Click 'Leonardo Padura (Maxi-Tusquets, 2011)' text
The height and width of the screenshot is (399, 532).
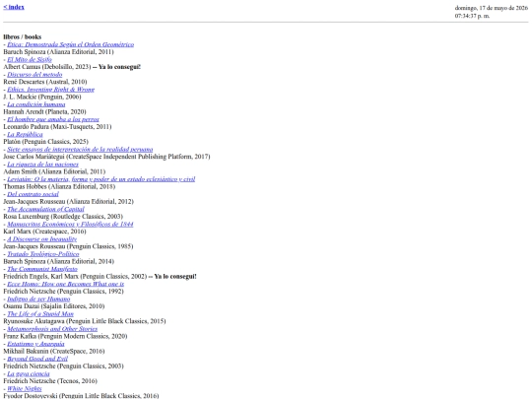coord(57,126)
